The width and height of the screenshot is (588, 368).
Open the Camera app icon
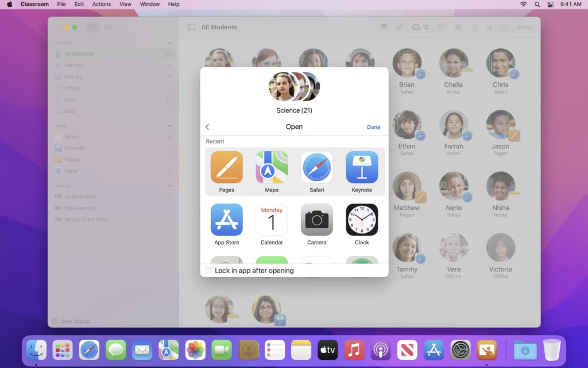point(316,220)
